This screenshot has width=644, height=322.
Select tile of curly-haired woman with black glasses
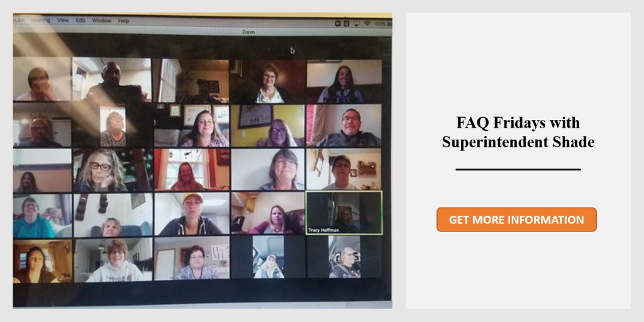coord(113,170)
